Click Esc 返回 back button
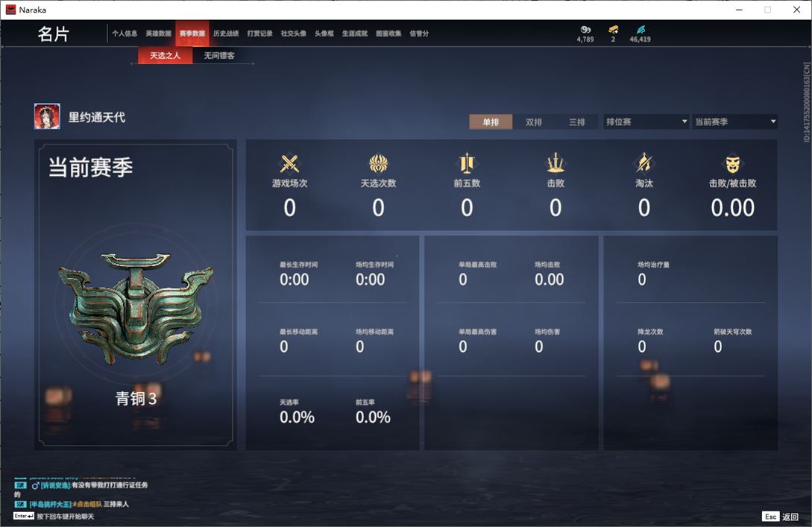 [x=781, y=517]
